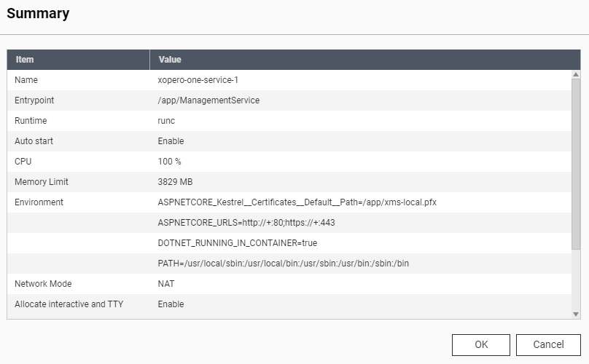
Task: Click the OK button
Action: [480, 344]
